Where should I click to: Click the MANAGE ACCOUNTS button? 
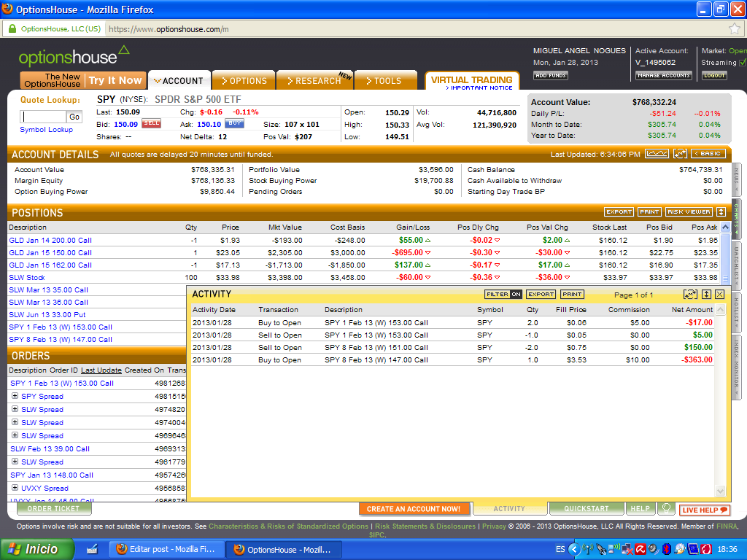coord(664,75)
